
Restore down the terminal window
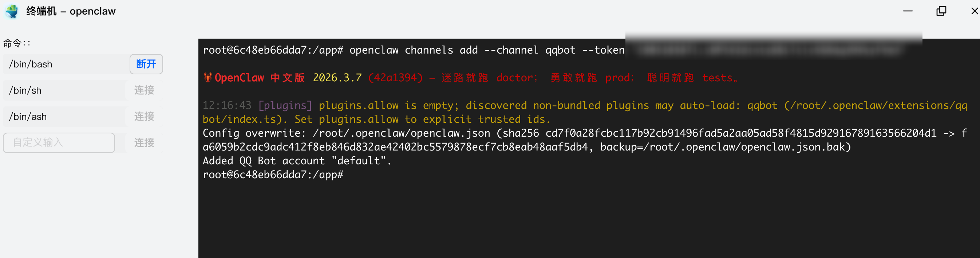(x=941, y=11)
